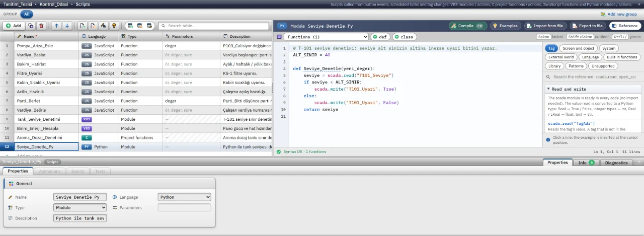Move selected row down with arrow icon
The width and height of the screenshot is (644, 236).
67,25
